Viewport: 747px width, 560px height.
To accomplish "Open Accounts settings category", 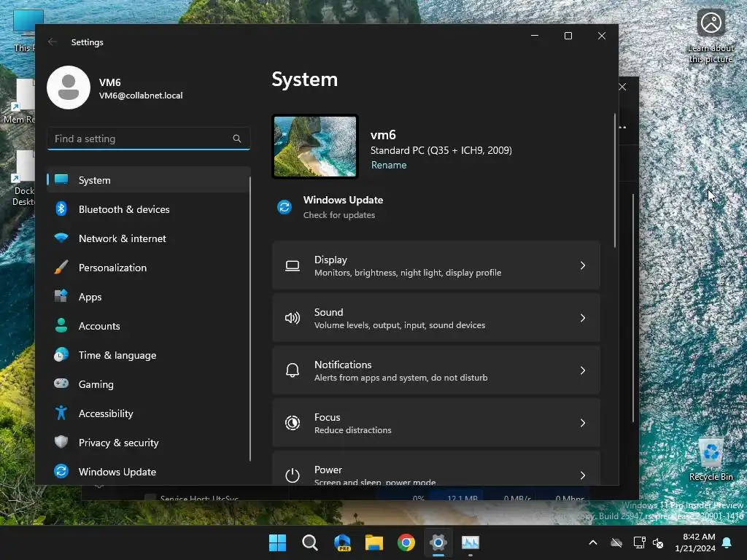I will pyautogui.click(x=148, y=326).
